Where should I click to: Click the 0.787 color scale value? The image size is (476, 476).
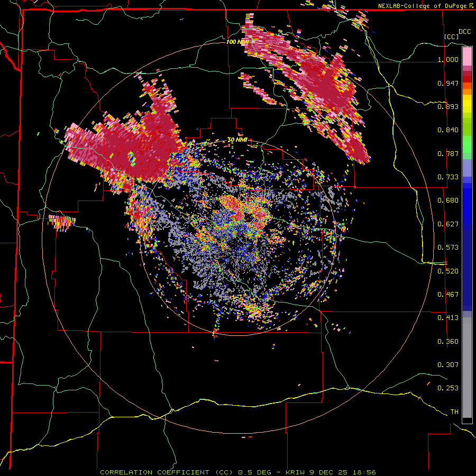coord(448,153)
